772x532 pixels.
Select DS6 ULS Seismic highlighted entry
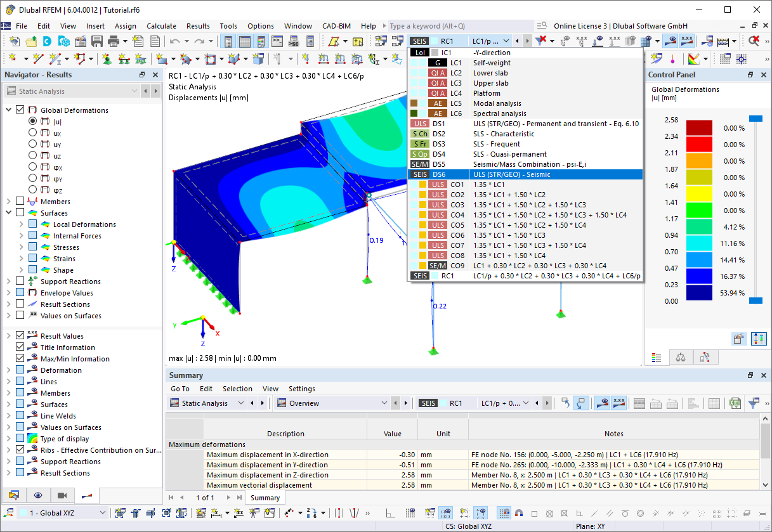coord(525,174)
